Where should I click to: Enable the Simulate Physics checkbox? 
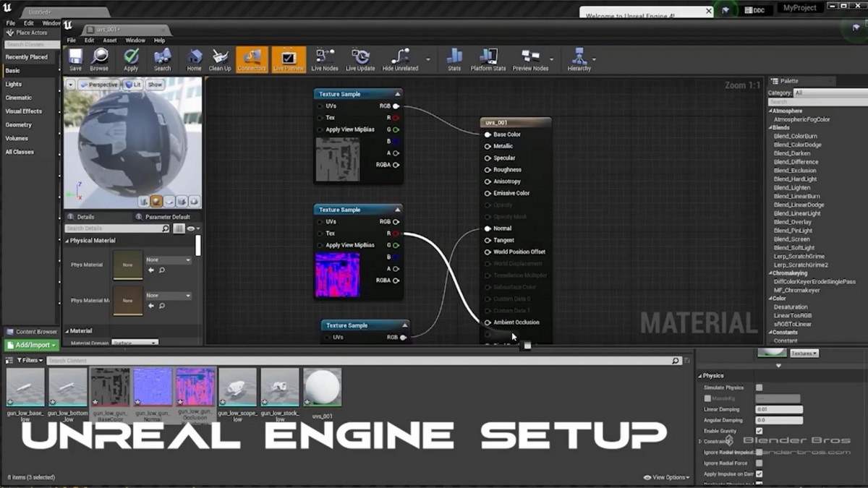(759, 388)
